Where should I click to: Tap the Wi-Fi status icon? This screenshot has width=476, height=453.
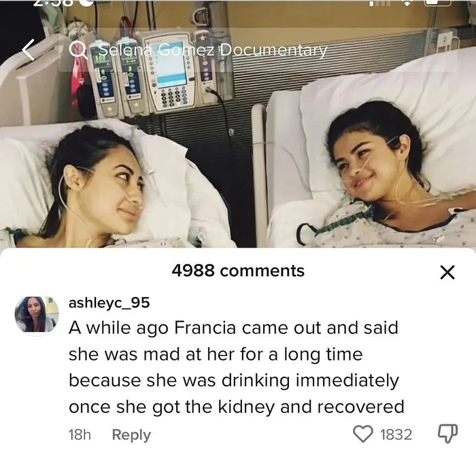click(x=407, y=3)
